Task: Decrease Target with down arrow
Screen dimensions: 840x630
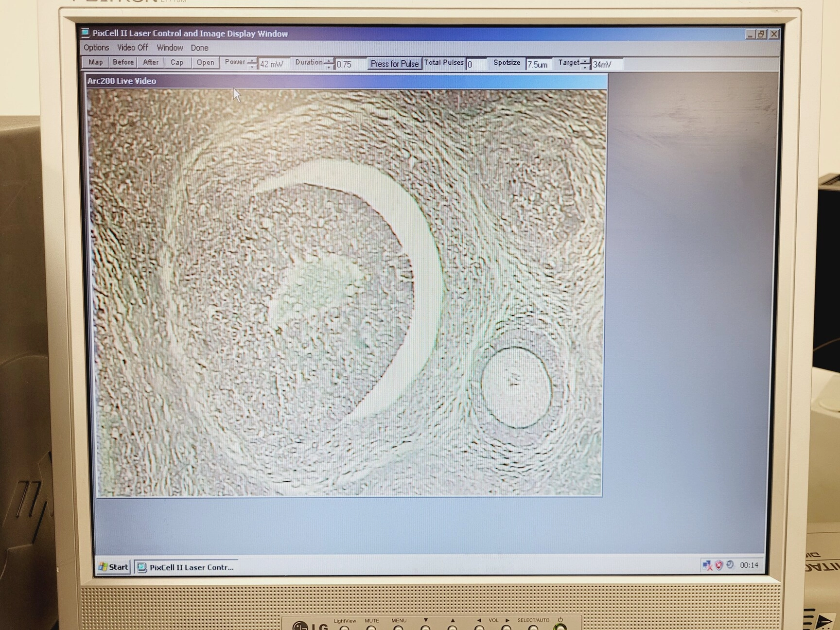Action: 585,67
